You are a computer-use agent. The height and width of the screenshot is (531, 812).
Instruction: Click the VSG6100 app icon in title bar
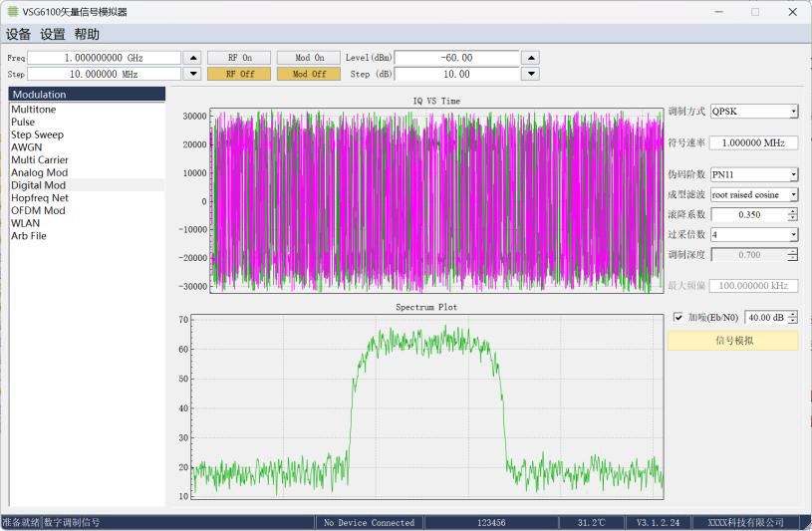(12, 11)
